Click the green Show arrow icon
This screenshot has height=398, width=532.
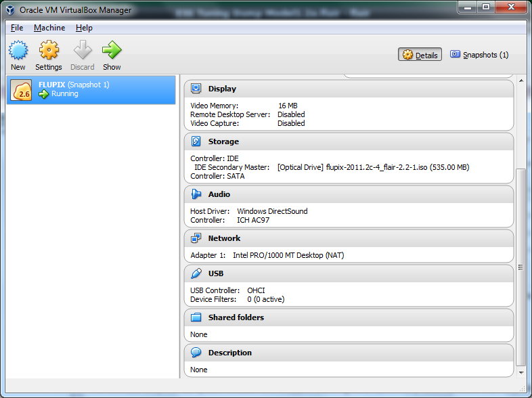112,50
